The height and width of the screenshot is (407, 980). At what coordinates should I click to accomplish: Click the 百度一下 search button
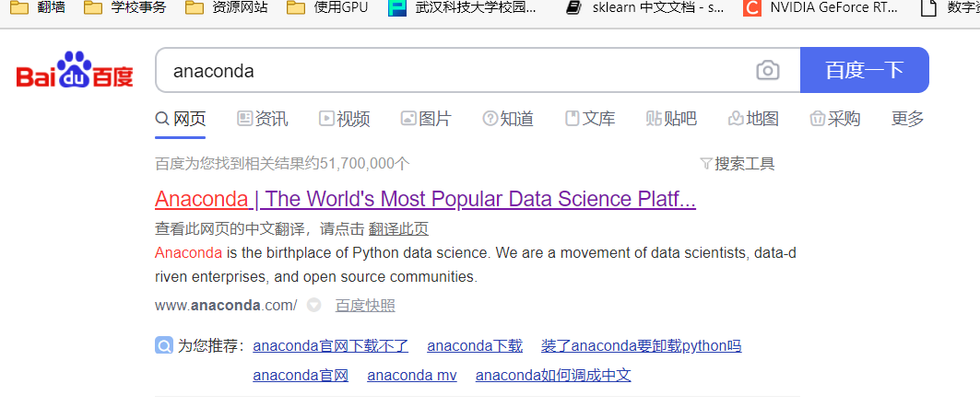coord(865,70)
